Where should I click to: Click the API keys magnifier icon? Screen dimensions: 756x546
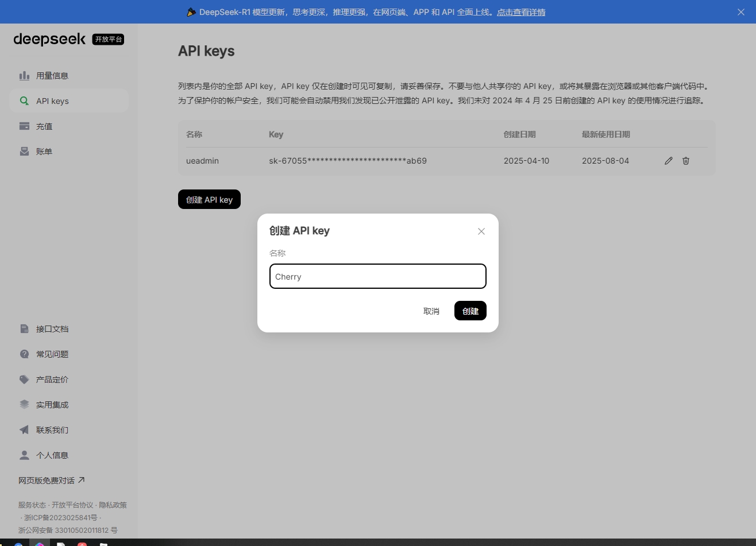(x=24, y=101)
